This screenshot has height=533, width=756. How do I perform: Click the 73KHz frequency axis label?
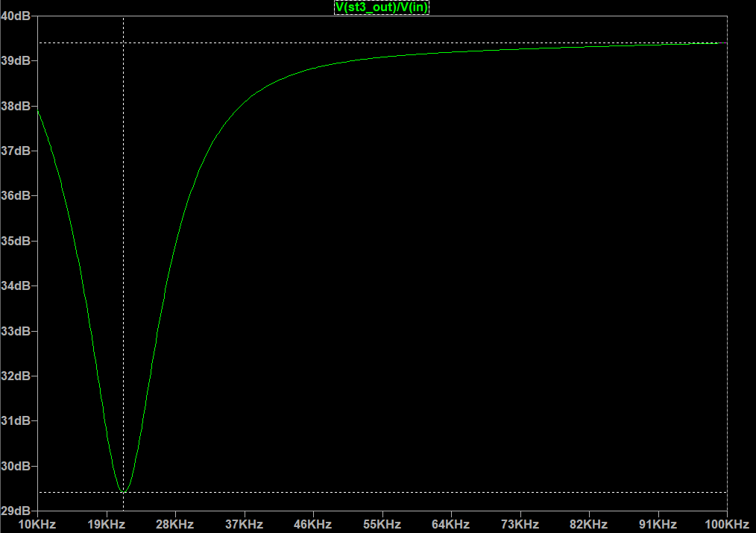[x=520, y=525]
